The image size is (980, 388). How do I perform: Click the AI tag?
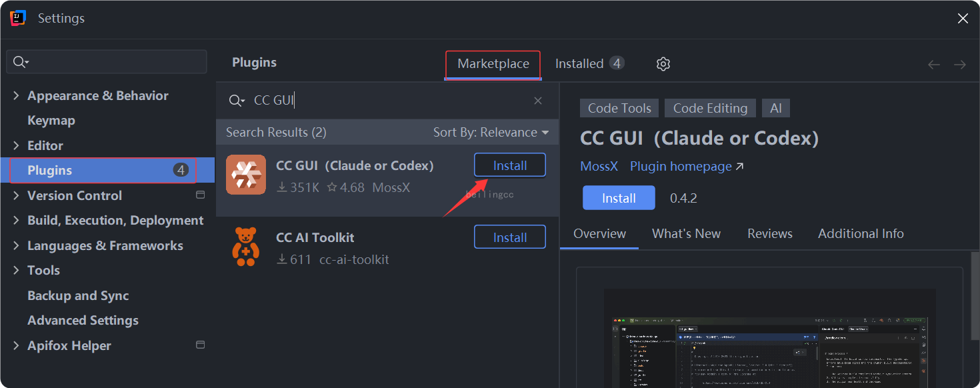point(776,108)
